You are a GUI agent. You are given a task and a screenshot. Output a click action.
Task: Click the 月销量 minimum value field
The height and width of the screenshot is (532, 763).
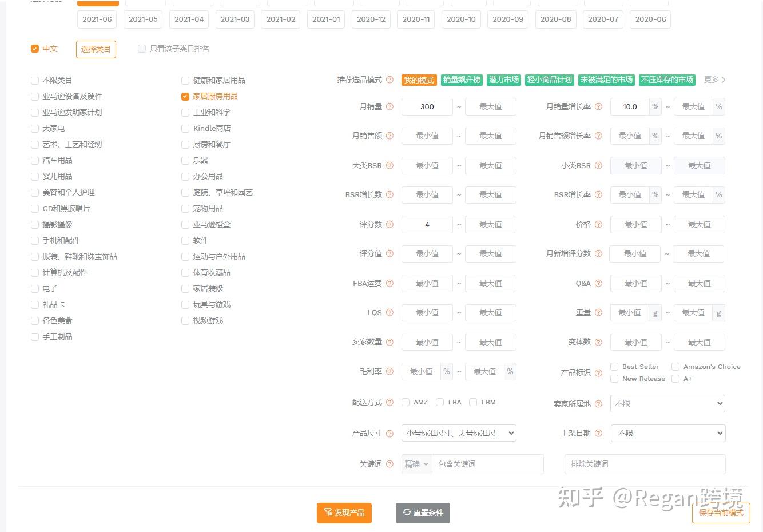click(x=427, y=106)
